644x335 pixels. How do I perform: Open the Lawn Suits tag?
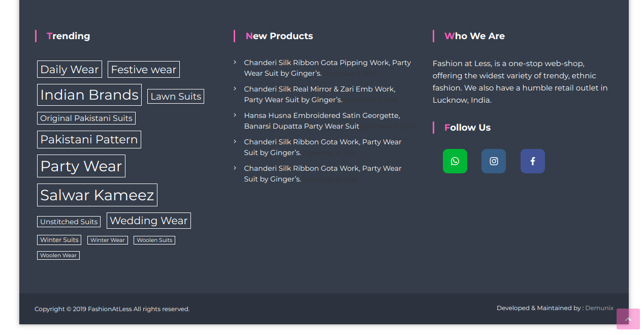tap(176, 97)
